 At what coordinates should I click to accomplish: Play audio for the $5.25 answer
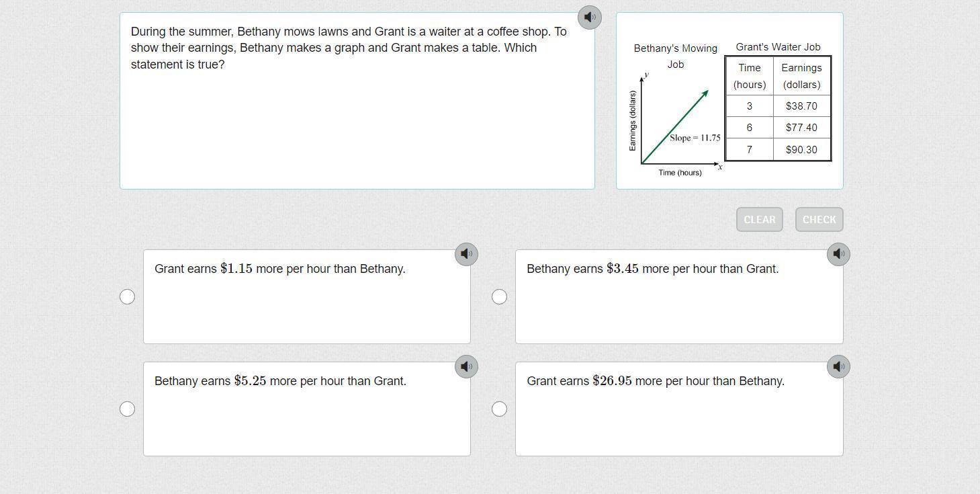(x=466, y=366)
